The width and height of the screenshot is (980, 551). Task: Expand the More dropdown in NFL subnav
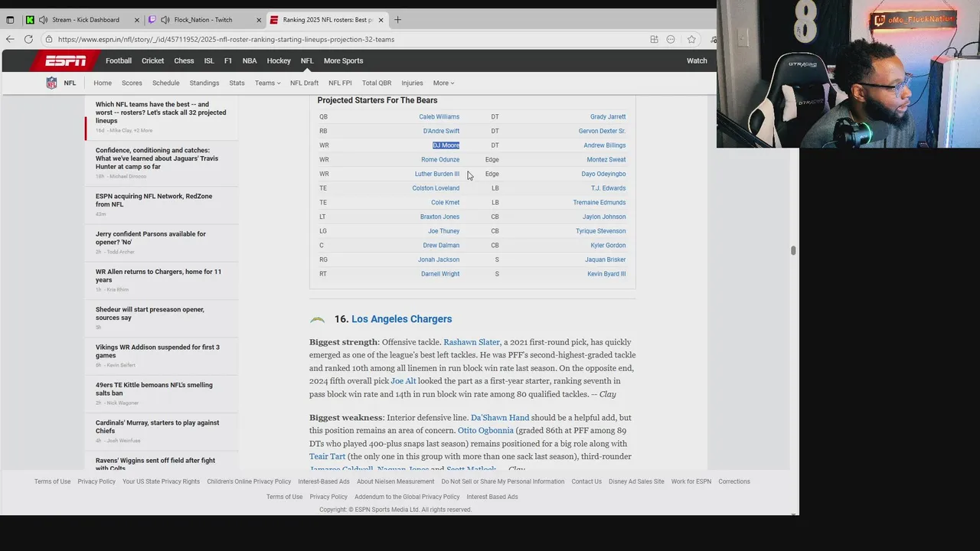tap(443, 83)
